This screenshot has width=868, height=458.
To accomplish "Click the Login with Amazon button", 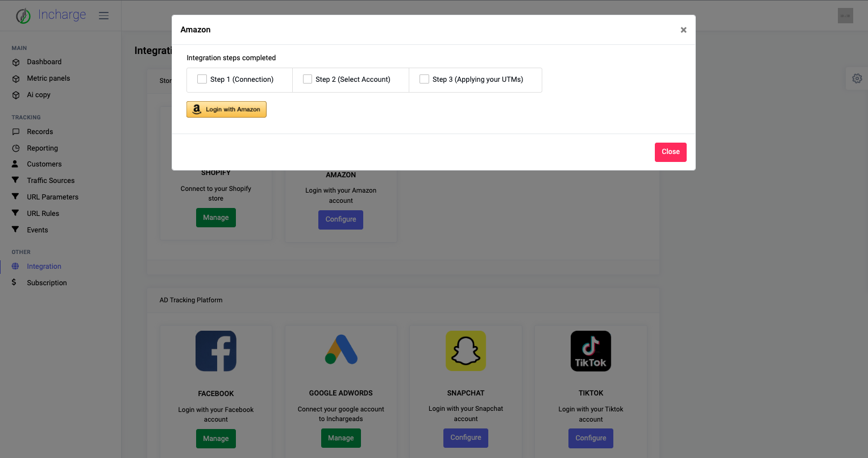I will click(226, 109).
